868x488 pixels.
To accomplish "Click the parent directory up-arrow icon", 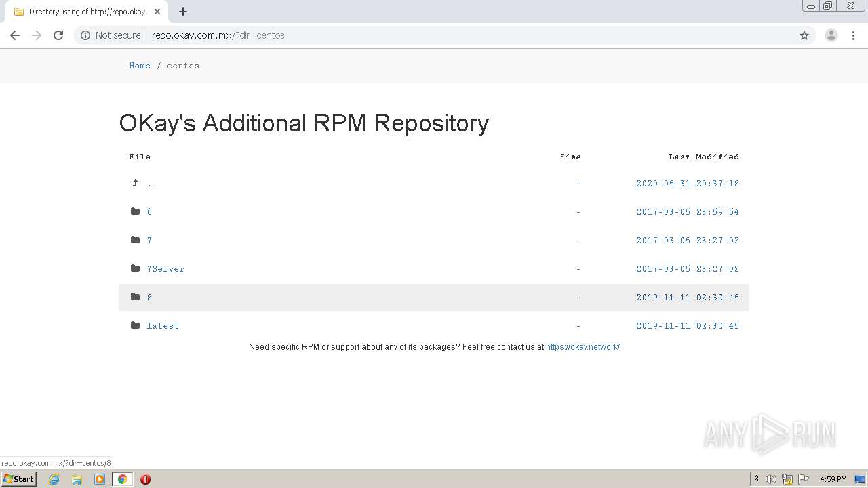I will point(135,183).
